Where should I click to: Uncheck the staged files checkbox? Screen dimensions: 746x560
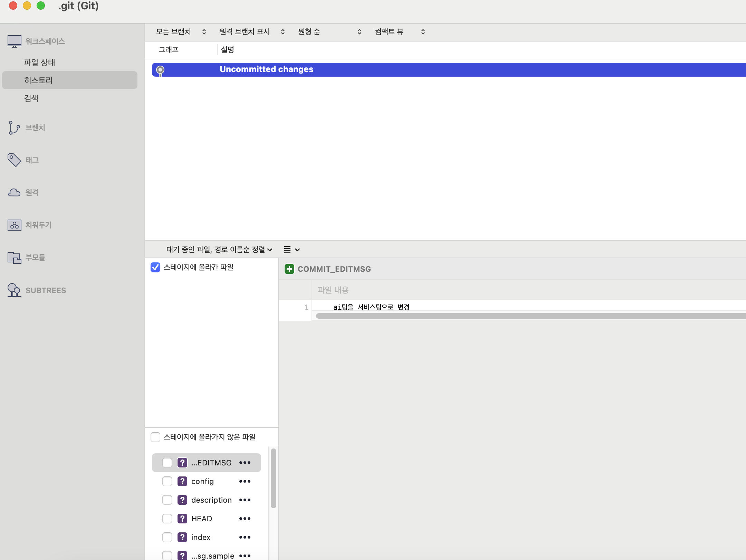[x=155, y=267]
